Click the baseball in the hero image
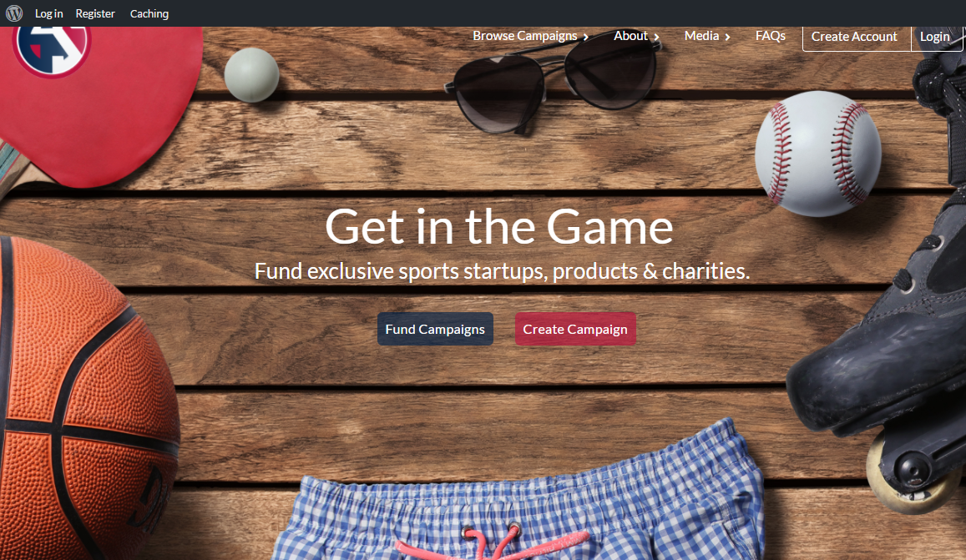 click(818, 154)
